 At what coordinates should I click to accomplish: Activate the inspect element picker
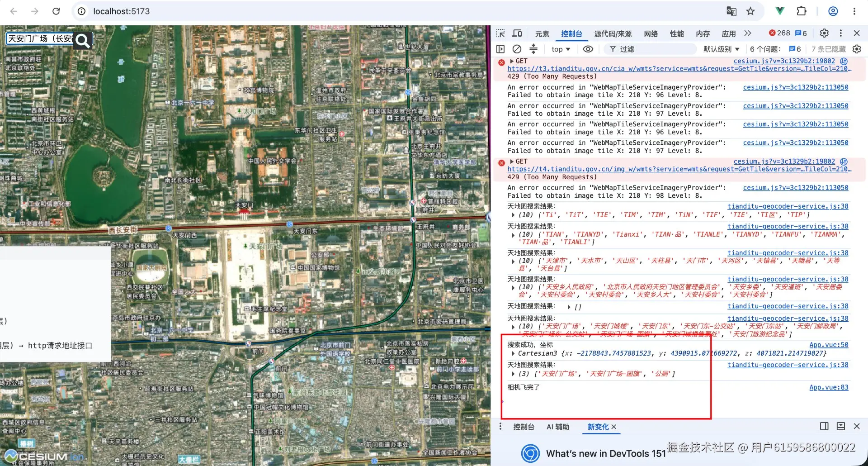click(x=500, y=33)
